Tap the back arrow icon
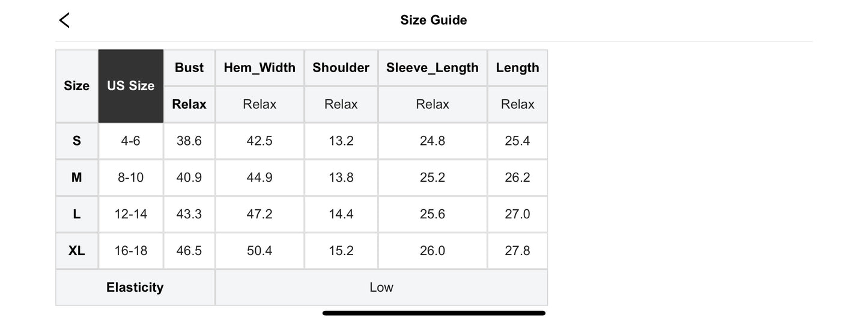Image resolution: width=868 pixels, height=323 pixels. pos(64,20)
